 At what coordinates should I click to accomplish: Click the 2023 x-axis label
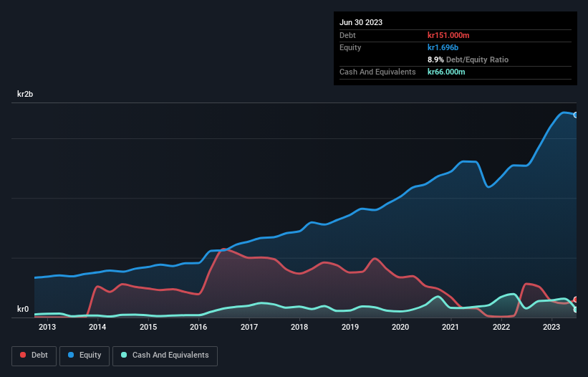click(551, 327)
